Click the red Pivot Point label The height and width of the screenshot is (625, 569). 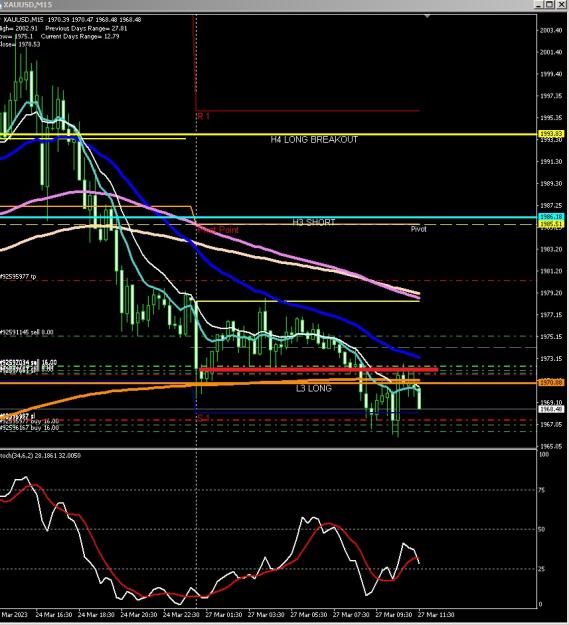coord(218,230)
